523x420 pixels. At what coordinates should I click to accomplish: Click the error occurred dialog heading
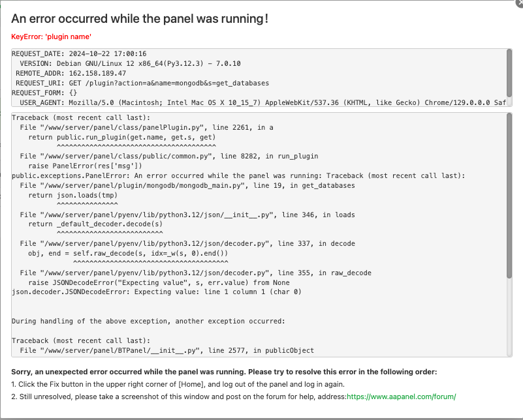click(x=139, y=19)
